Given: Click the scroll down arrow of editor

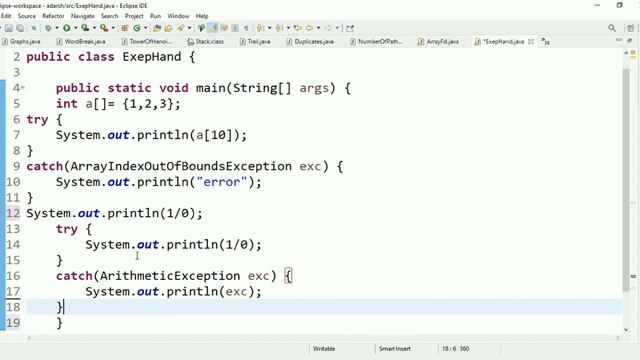Looking at the screenshot, I should pyautogui.click(x=626, y=330).
